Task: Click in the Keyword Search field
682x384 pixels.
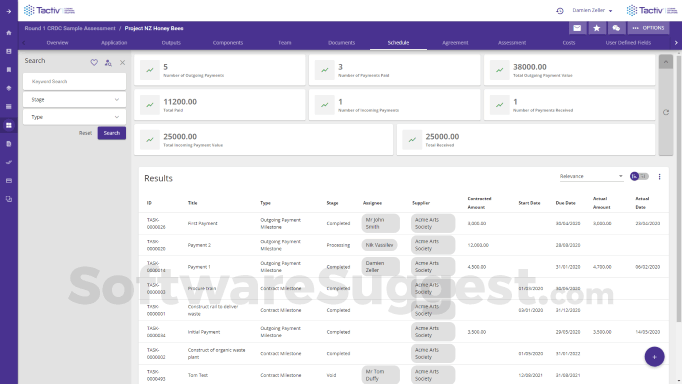Action: pos(74,81)
